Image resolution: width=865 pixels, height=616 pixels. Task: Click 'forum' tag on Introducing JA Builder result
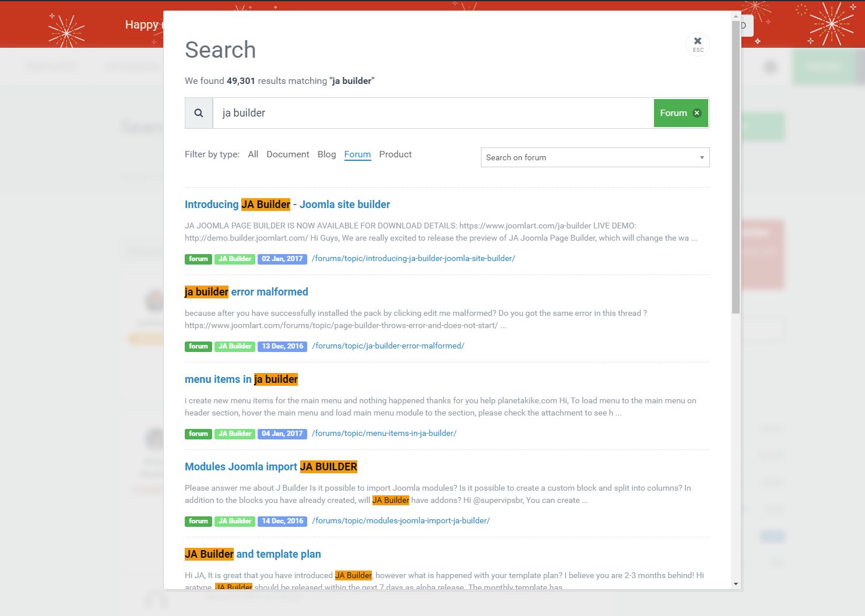198,259
